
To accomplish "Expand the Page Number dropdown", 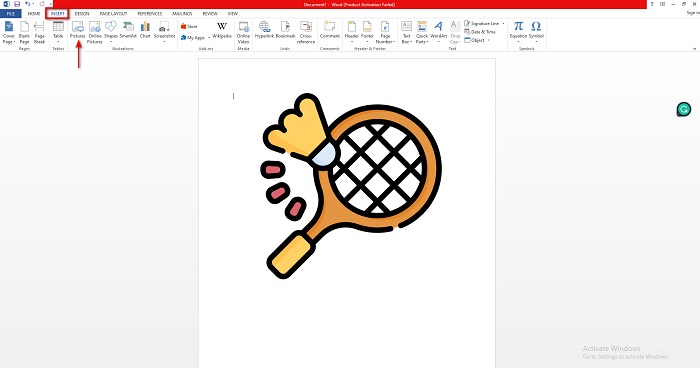I will 385,32.
